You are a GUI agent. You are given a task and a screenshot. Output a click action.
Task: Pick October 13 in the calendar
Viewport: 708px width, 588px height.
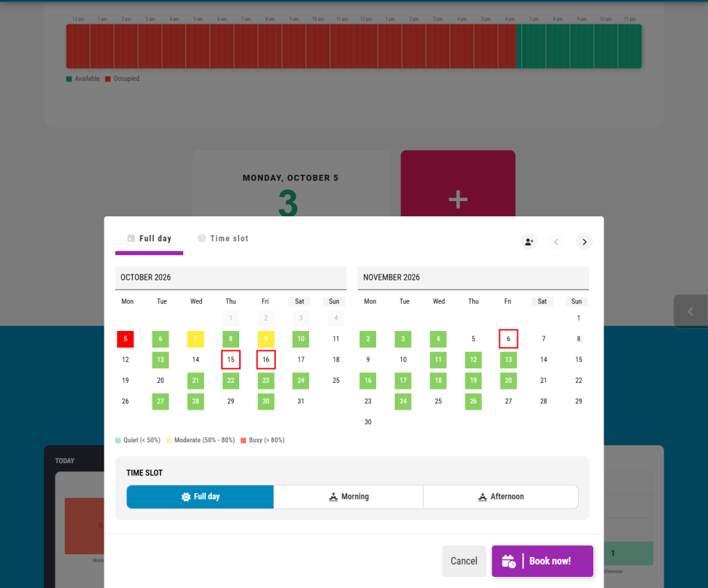tap(160, 360)
